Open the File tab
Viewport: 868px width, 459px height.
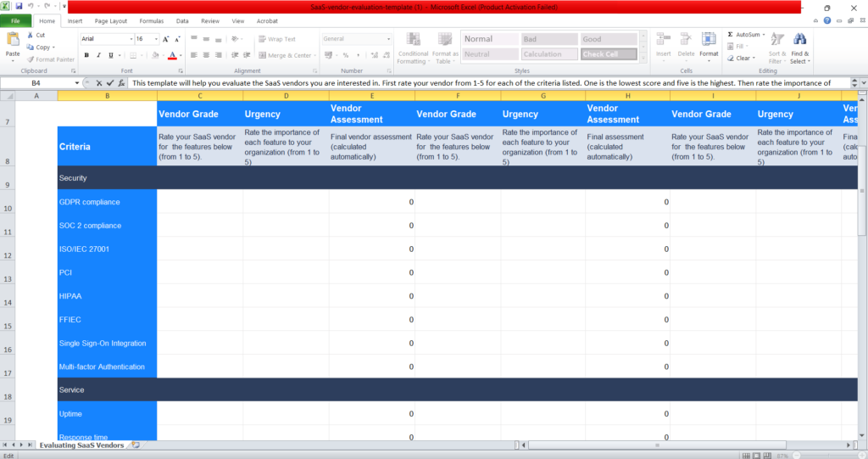pyautogui.click(x=15, y=21)
